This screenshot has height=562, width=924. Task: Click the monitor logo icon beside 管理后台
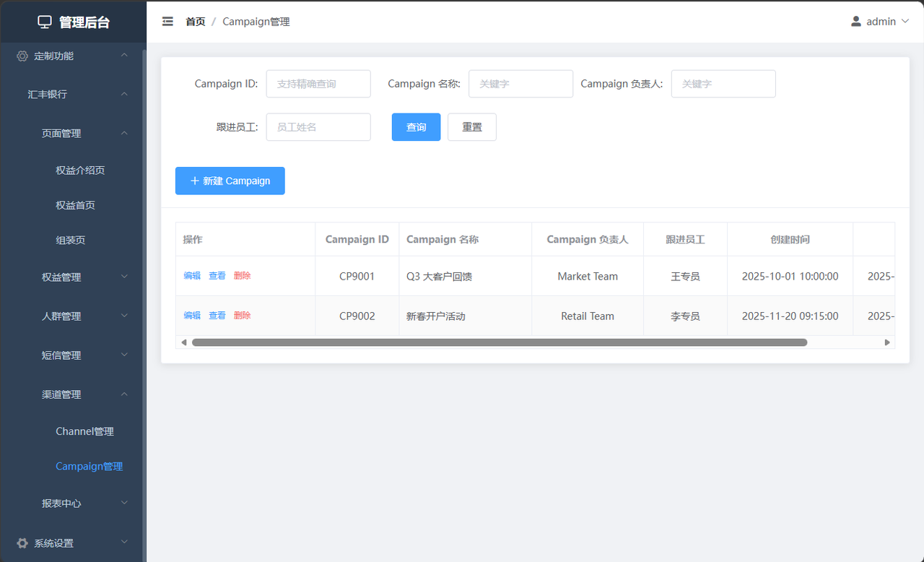pyautogui.click(x=45, y=22)
